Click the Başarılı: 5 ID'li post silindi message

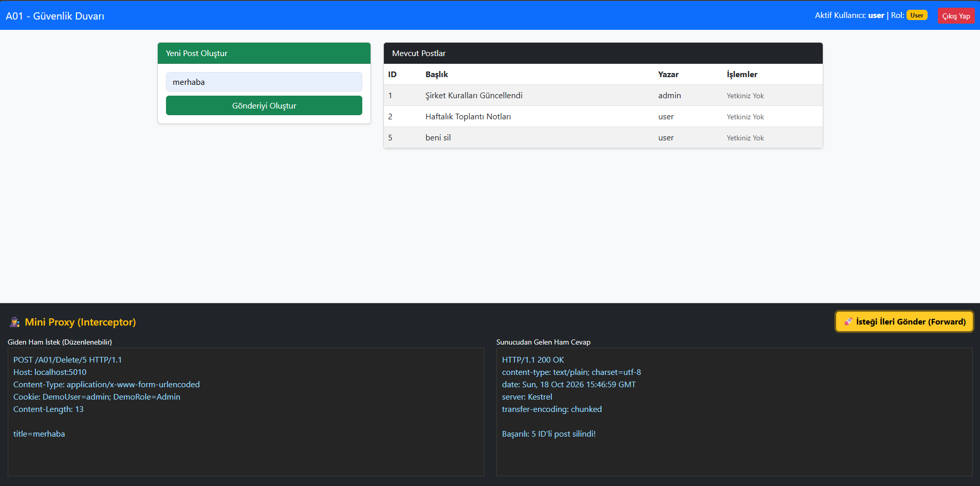(549, 434)
